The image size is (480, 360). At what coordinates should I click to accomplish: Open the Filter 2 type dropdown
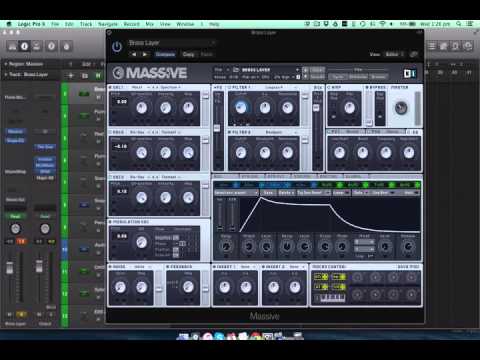(x=280, y=132)
